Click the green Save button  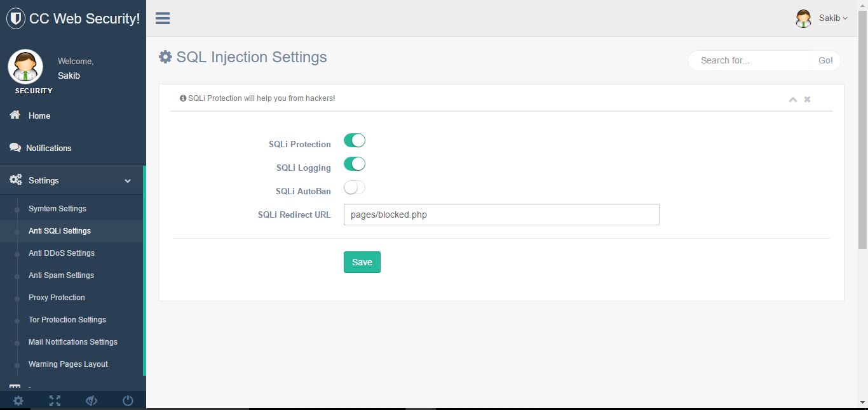pyautogui.click(x=362, y=262)
